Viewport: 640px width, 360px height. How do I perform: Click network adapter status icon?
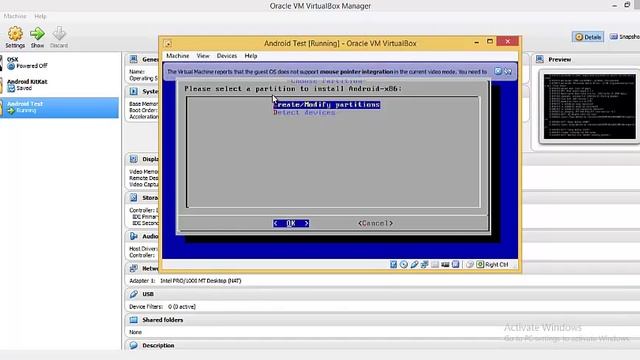pos(424,264)
